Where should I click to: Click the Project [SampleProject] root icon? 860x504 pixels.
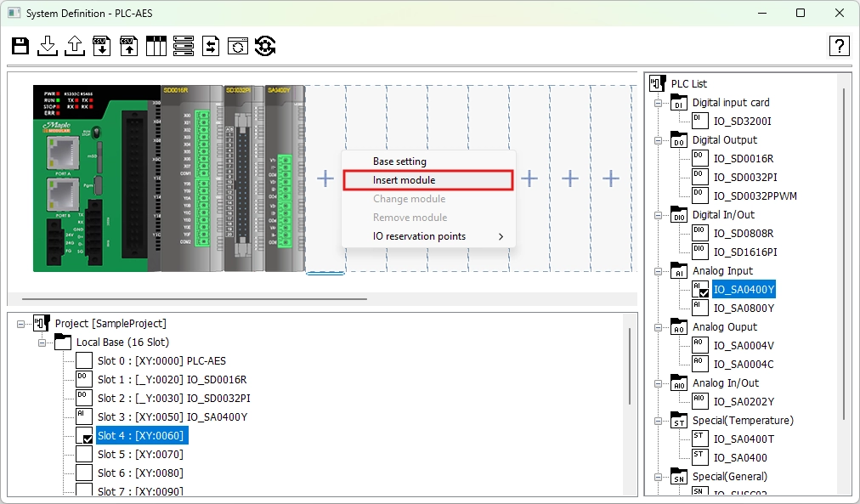(x=42, y=324)
